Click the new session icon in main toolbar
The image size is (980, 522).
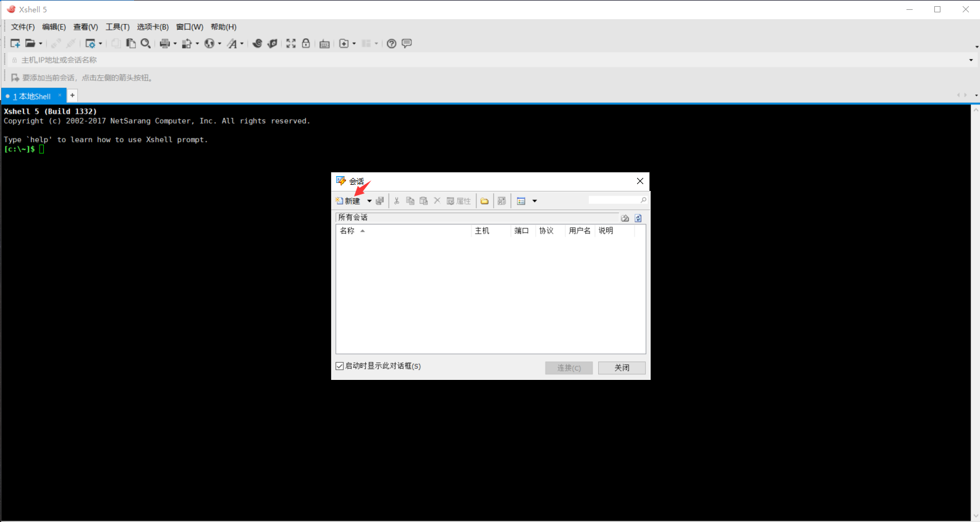[15, 43]
